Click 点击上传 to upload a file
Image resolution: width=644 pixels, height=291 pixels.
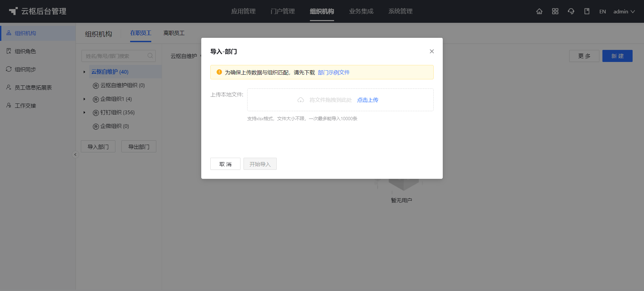(368, 100)
